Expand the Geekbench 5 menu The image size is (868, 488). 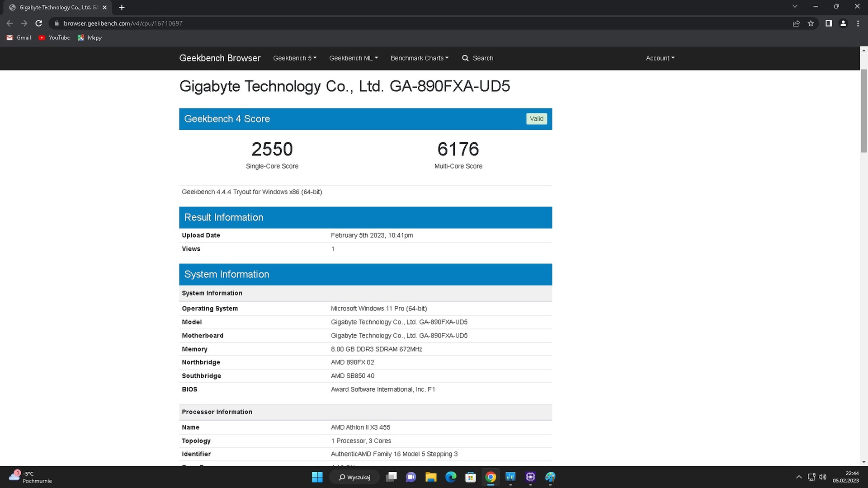[295, 58]
